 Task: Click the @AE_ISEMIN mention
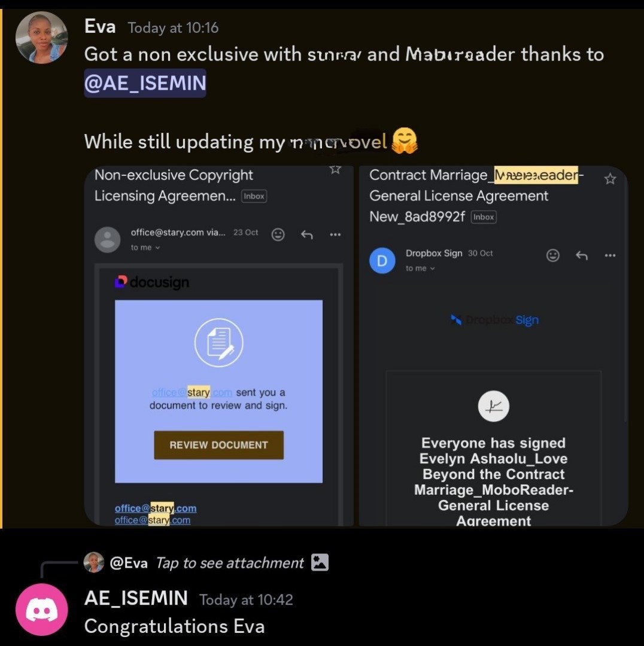click(x=145, y=83)
